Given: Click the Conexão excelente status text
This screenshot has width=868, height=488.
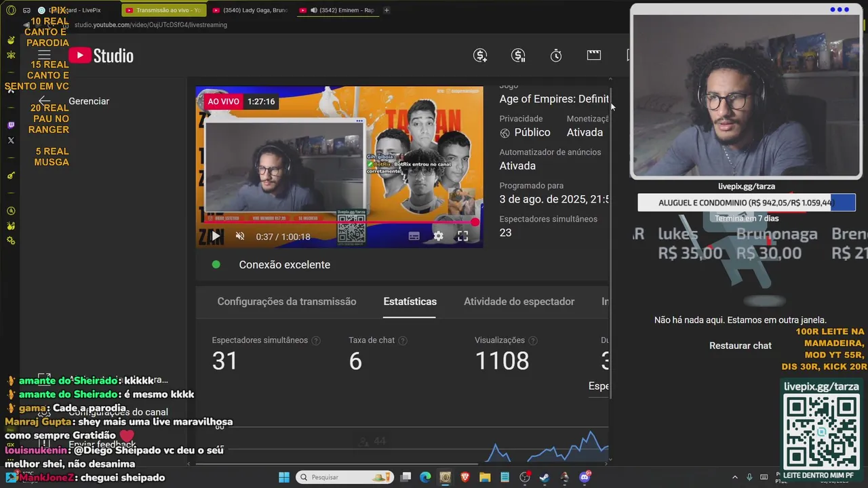Looking at the screenshot, I should click(285, 265).
